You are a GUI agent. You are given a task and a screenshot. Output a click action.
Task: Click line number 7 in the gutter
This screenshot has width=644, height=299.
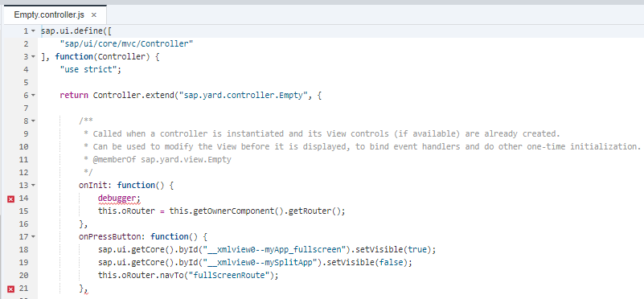pos(26,108)
